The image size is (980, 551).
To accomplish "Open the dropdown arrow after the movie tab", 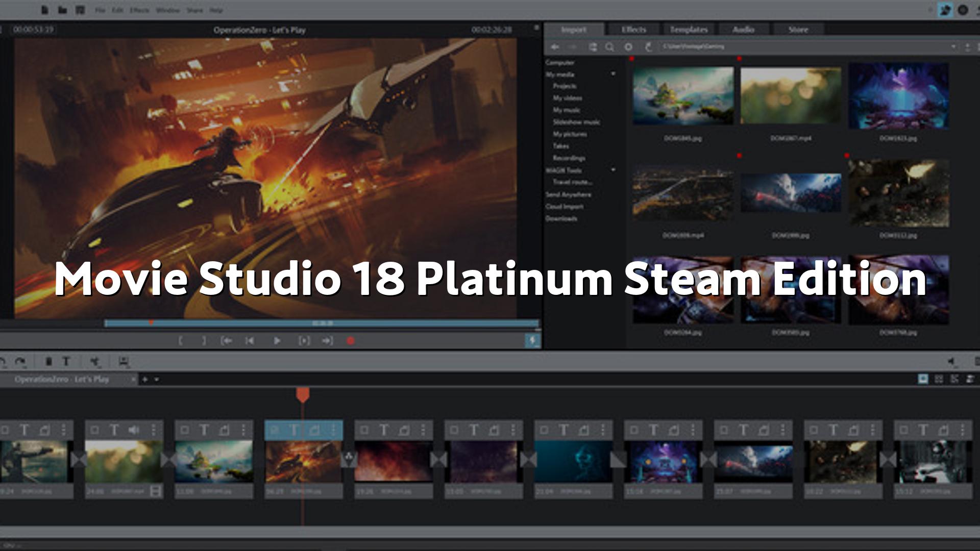I will (x=157, y=380).
